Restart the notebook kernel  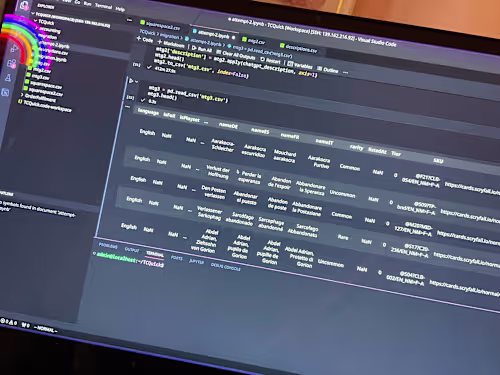[x=270, y=61]
